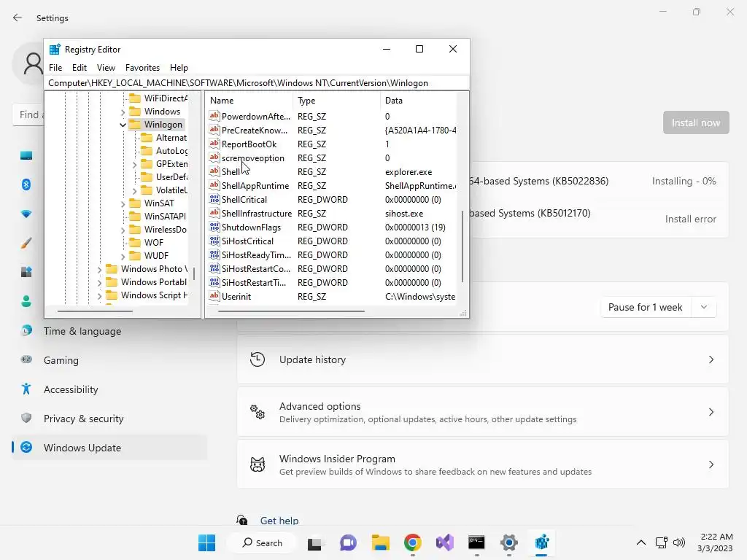The height and width of the screenshot is (560, 747).
Task: Open the Favorites menu in Registry Editor
Action: pos(142,68)
